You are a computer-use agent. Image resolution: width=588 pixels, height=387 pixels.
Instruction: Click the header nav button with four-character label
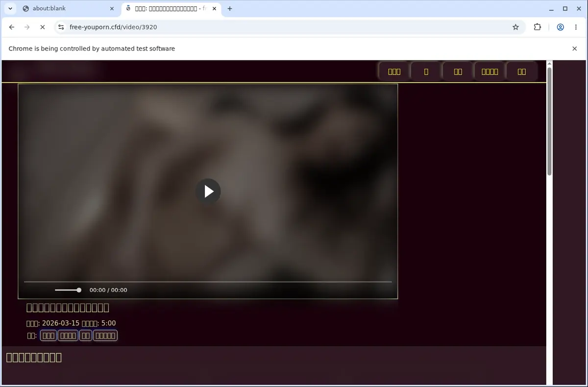pyautogui.click(x=490, y=72)
